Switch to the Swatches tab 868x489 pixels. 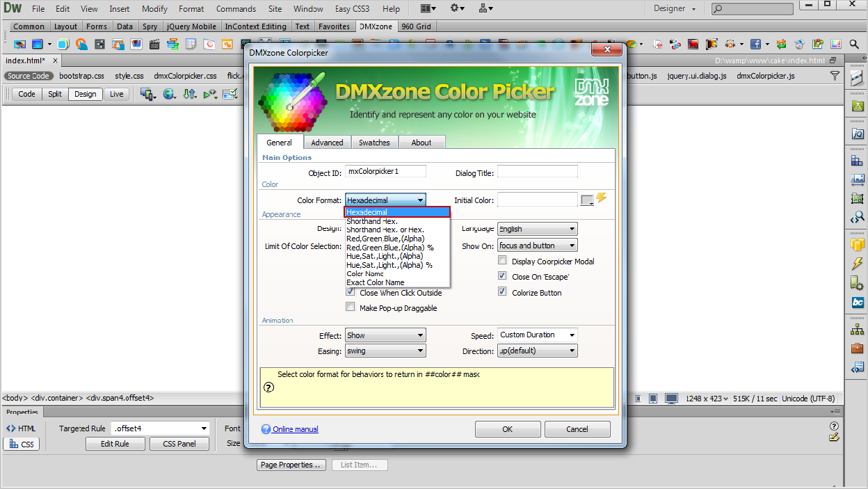374,143
